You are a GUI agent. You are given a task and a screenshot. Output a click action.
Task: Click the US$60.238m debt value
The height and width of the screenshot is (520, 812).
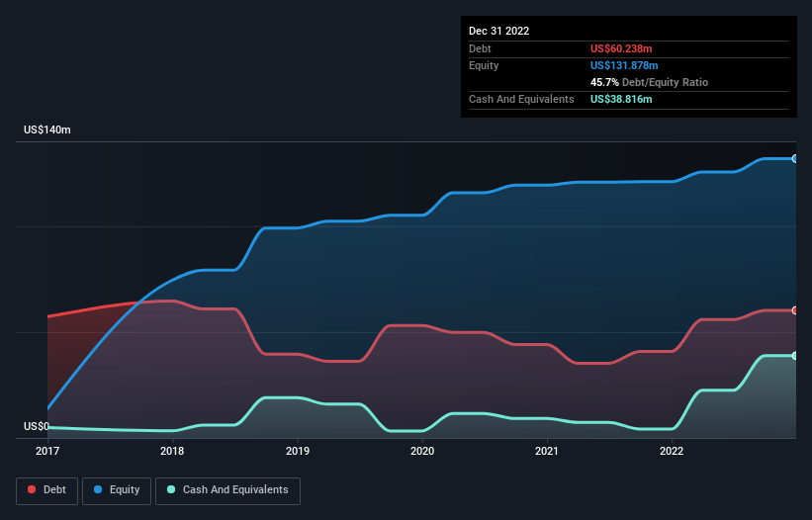point(621,48)
